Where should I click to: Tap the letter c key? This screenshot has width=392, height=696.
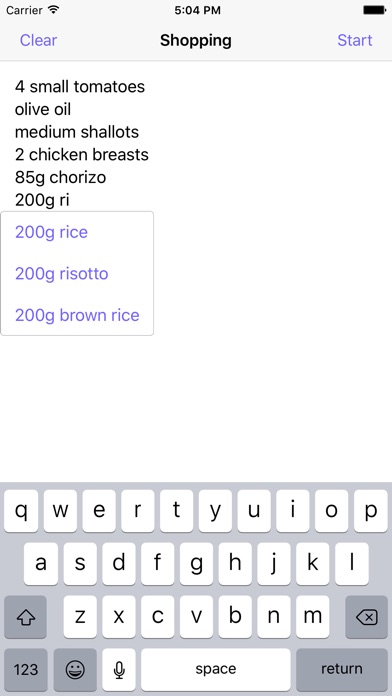pyautogui.click(x=157, y=617)
